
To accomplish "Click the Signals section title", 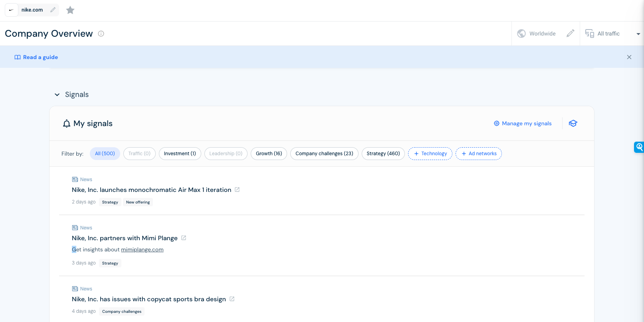I will 77,95.
